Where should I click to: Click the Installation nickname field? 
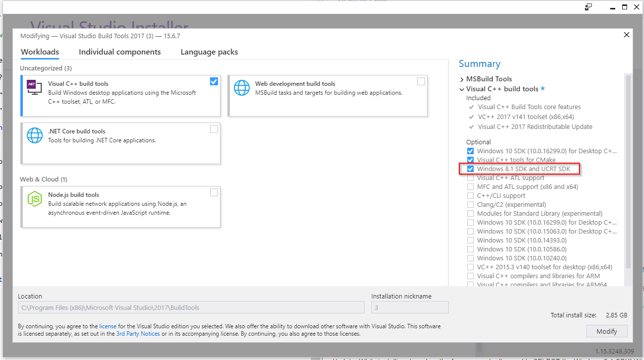tap(410, 307)
